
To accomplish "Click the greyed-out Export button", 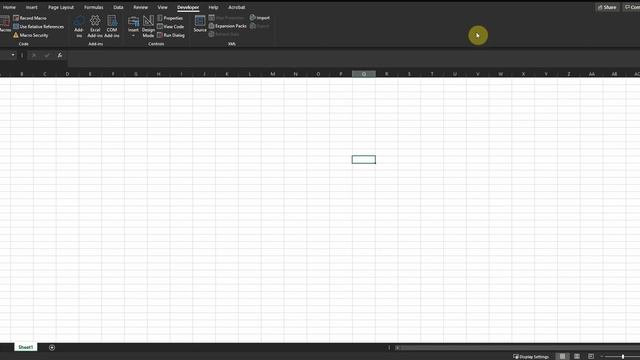I will click(x=260, y=26).
